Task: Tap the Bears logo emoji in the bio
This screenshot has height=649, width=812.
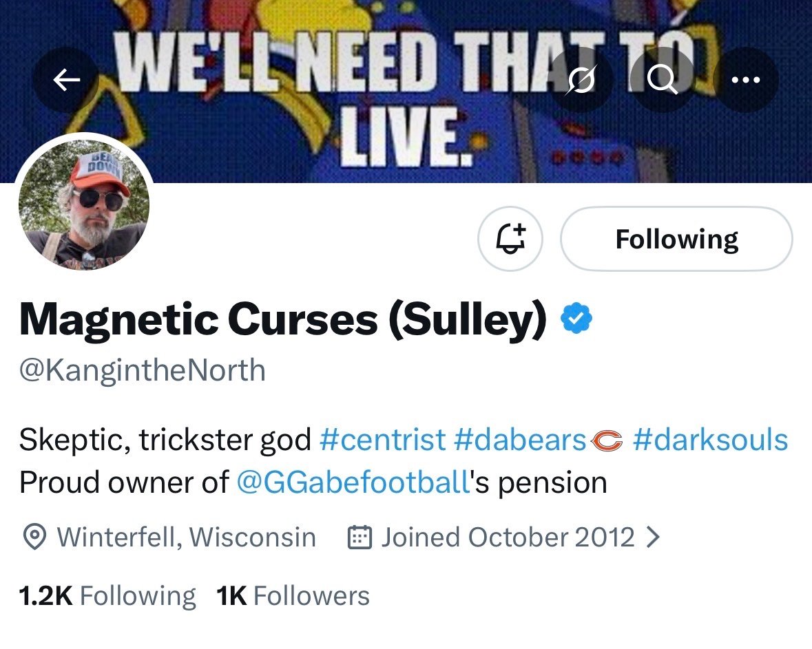Action: coord(607,440)
